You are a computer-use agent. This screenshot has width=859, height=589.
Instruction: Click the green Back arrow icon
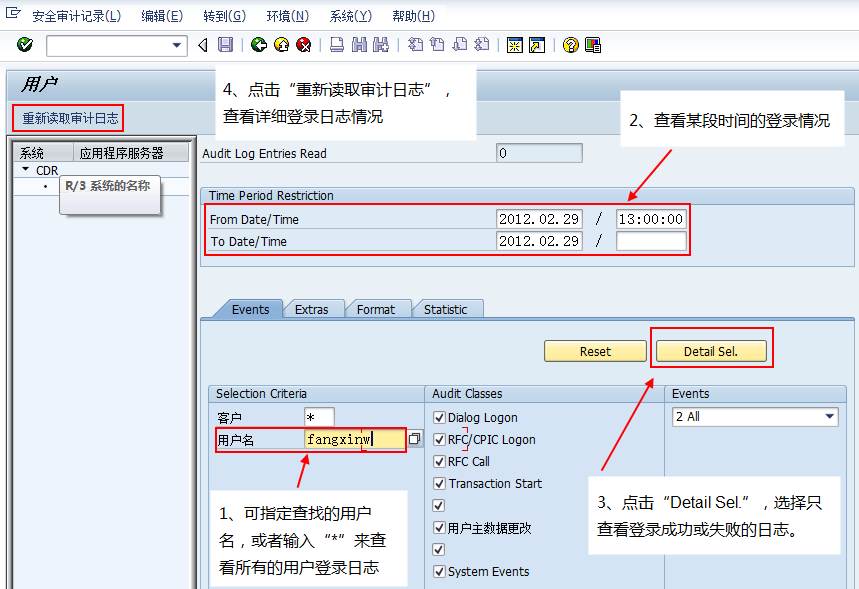click(x=259, y=45)
